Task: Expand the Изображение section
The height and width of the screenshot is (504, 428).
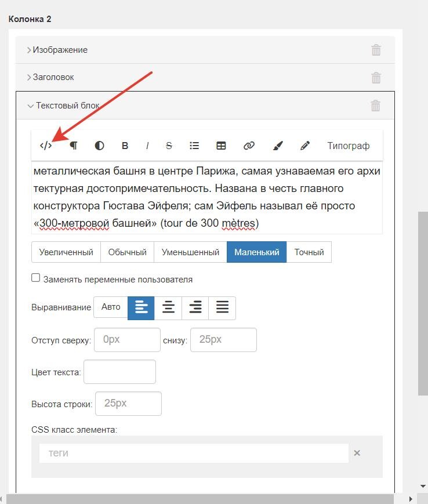Action: (29, 50)
